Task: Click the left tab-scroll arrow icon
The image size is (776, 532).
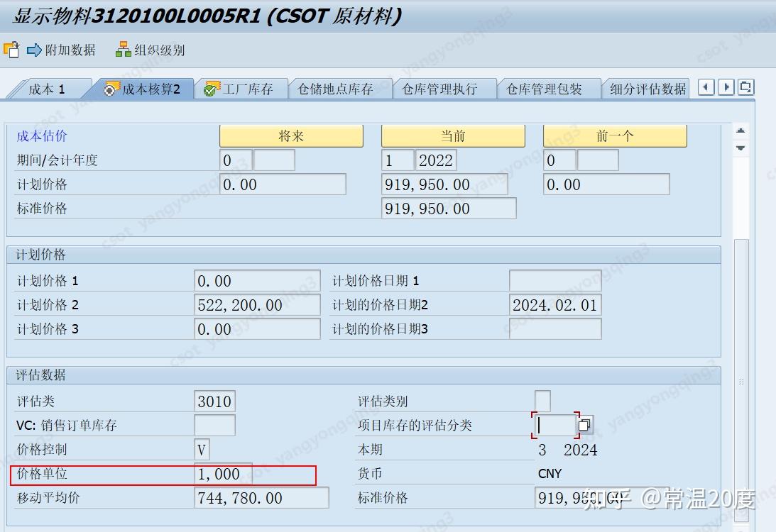Action: [705, 87]
